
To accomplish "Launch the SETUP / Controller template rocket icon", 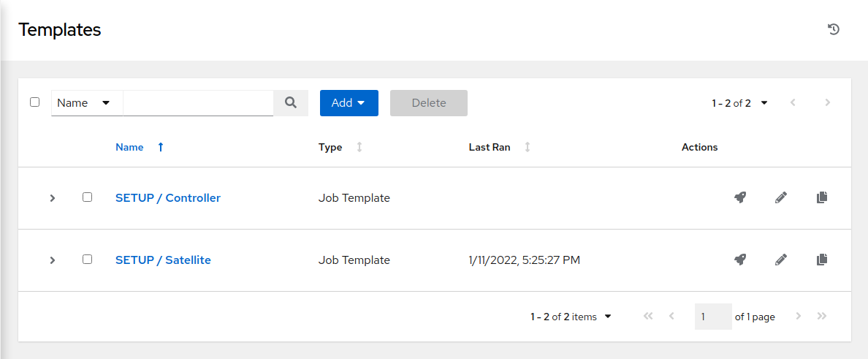I will pos(739,197).
